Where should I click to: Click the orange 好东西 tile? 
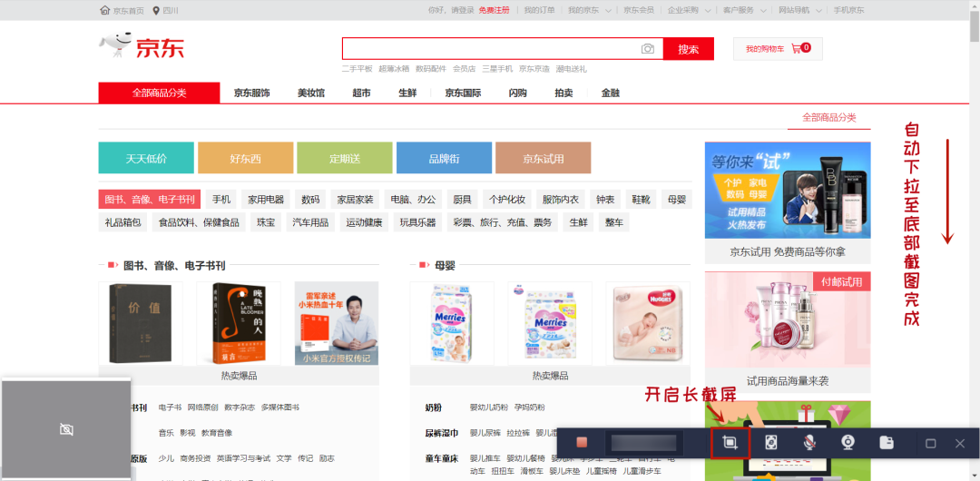click(246, 158)
